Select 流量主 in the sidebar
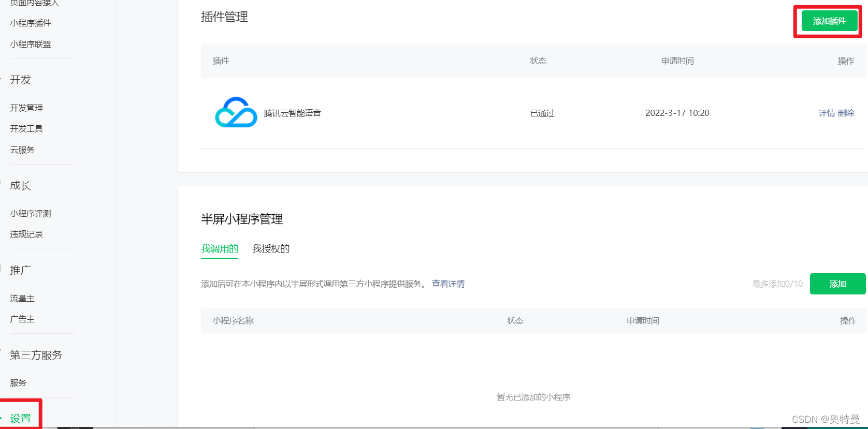 coord(22,298)
